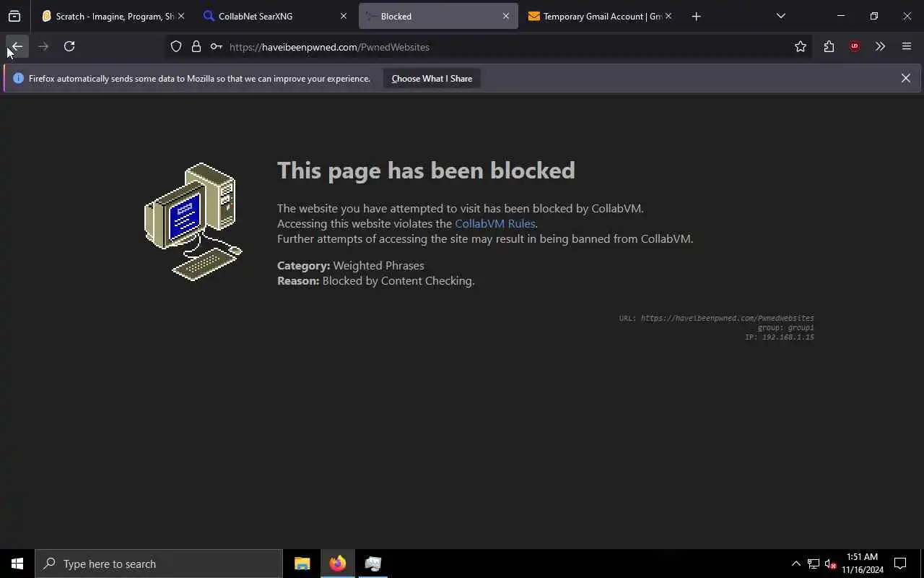Open a new tab
Image resolution: width=924 pixels, height=578 pixels.
pos(696,16)
